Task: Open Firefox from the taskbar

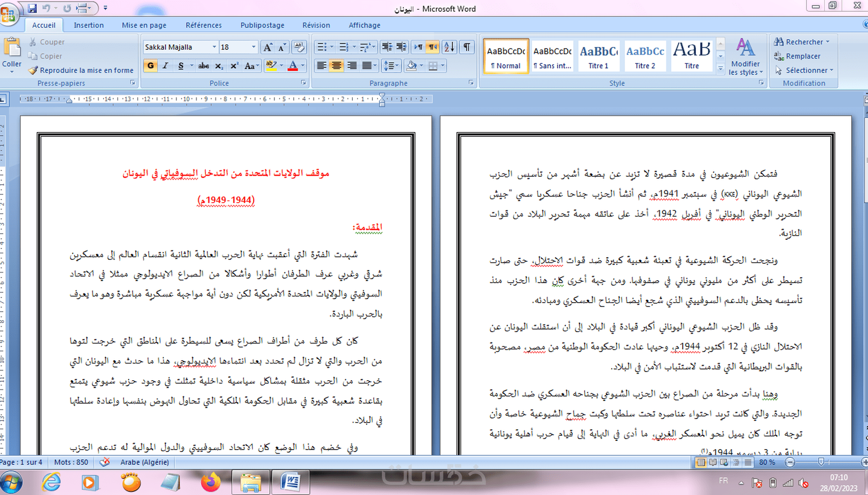Action: (x=210, y=482)
